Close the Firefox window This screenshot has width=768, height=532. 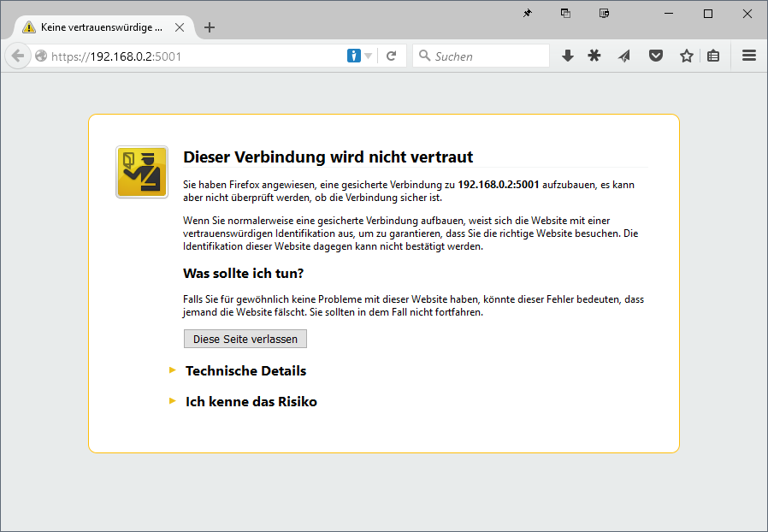[747, 14]
